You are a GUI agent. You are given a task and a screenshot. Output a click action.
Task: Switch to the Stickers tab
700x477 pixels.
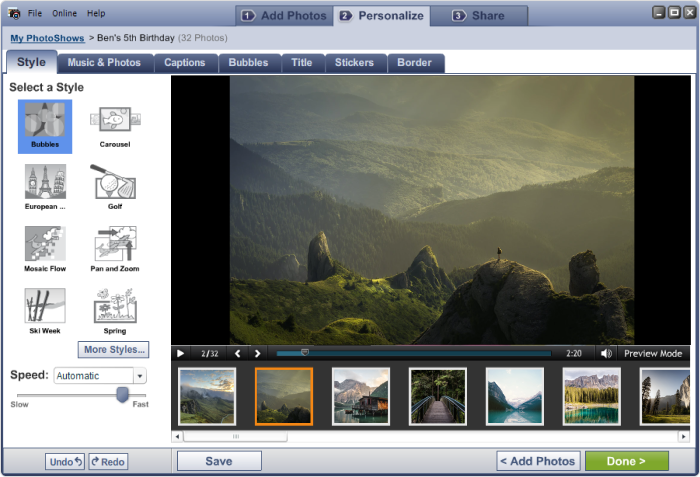pyautogui.click(x=354, y=63)
